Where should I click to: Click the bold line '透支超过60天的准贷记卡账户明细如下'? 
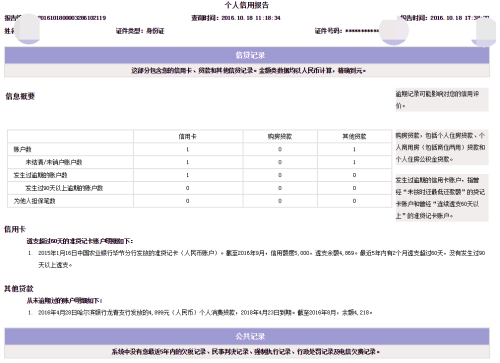[x=80, y=241]
